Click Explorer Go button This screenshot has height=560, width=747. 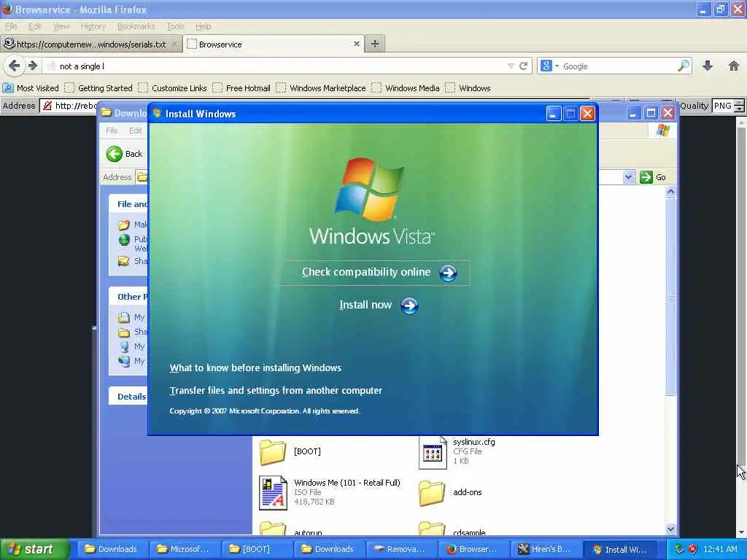tap(653, 177)
